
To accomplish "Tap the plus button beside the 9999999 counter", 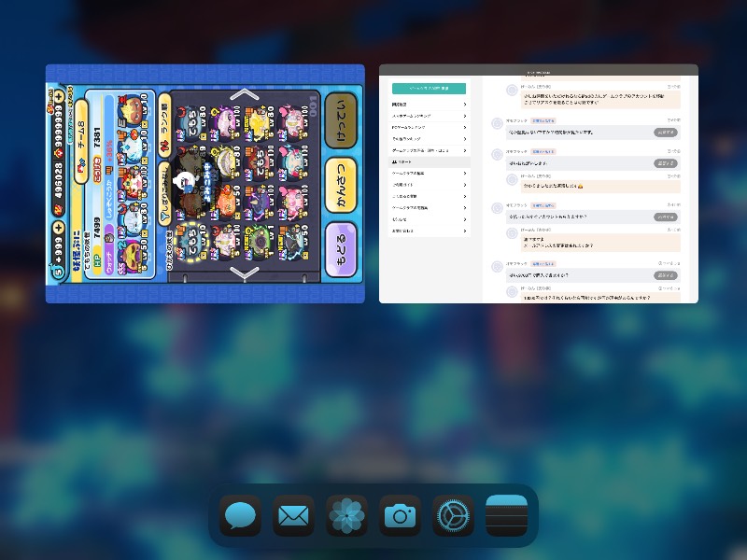I will pos(59,96).
